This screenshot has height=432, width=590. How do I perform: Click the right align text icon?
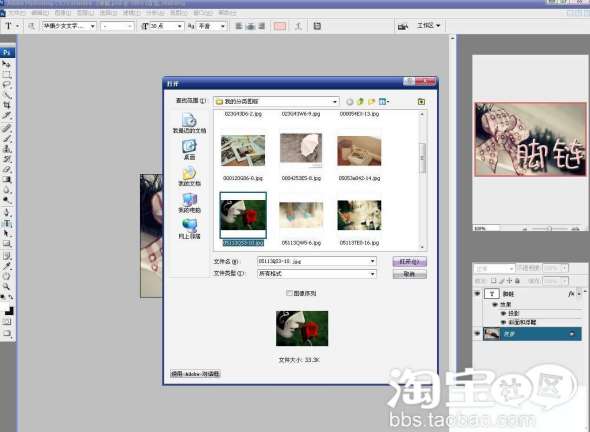tap(261, 26)
